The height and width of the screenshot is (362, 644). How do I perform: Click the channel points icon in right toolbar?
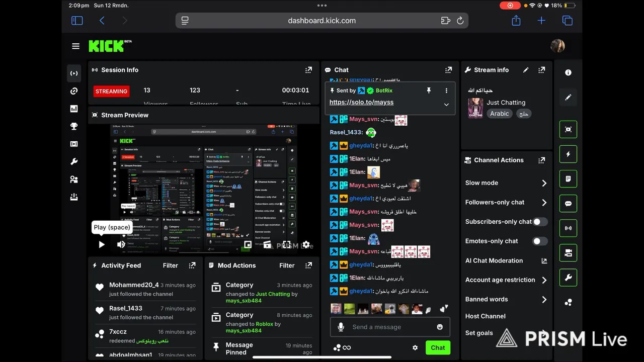568,302
